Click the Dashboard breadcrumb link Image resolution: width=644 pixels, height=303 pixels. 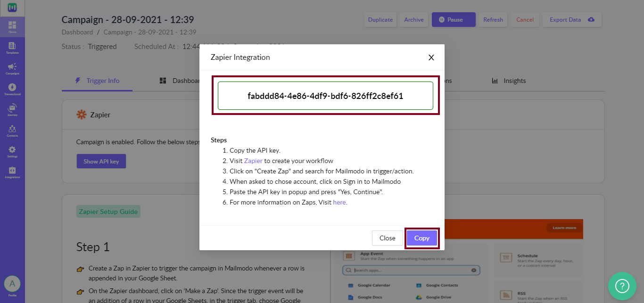tap(77, 32)
